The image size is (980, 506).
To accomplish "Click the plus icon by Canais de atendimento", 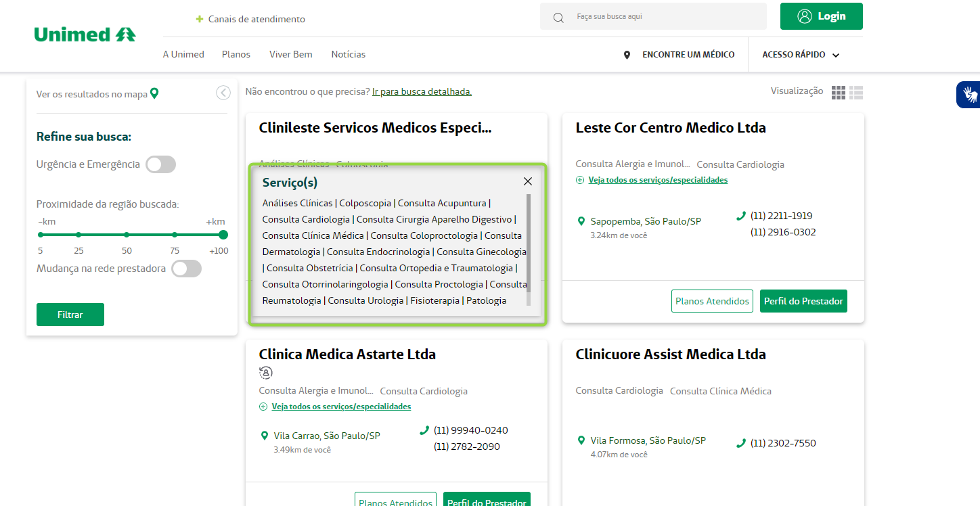I will tap(200, 19).
